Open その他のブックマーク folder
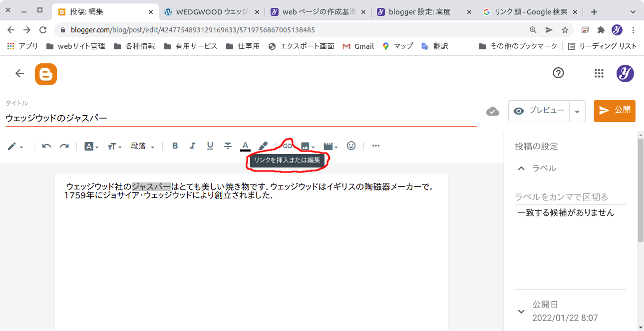Image resolution: width=644 pixels, height=331 pixels. [518, 46]
